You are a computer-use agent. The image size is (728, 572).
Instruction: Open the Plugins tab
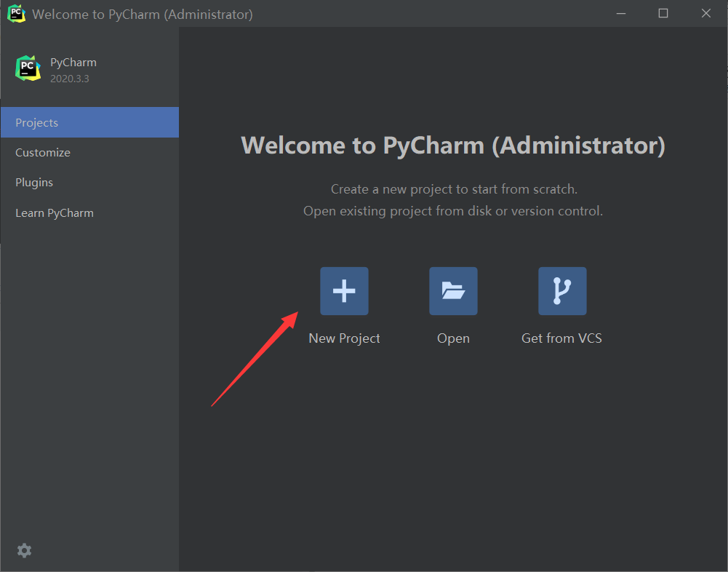pyautogui.click(x=89, y=182)
